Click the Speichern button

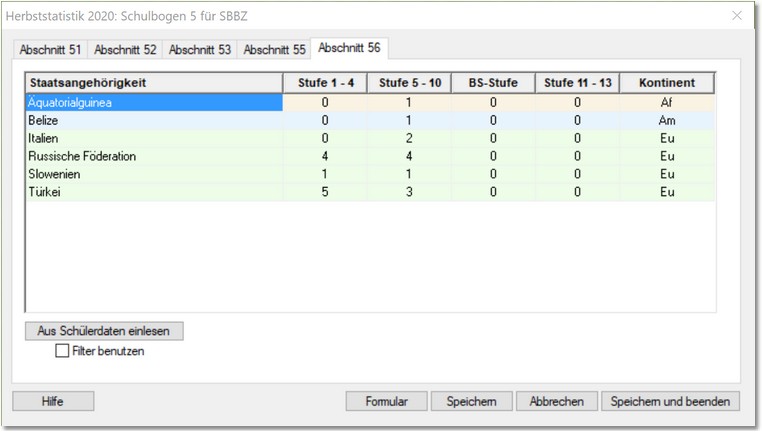point(471,401)
